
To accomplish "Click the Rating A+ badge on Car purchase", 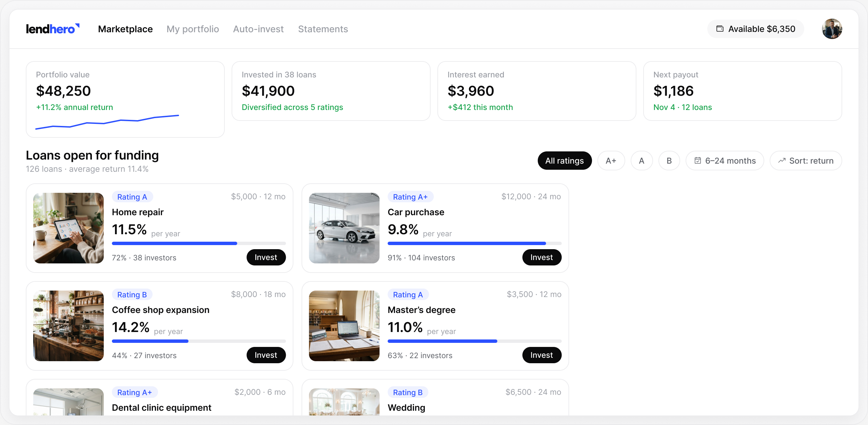I will click(410, 197).
